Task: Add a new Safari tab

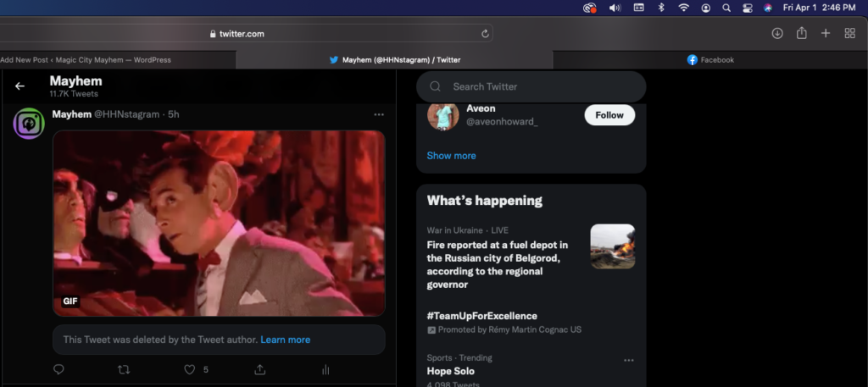Action: (826, 33)
